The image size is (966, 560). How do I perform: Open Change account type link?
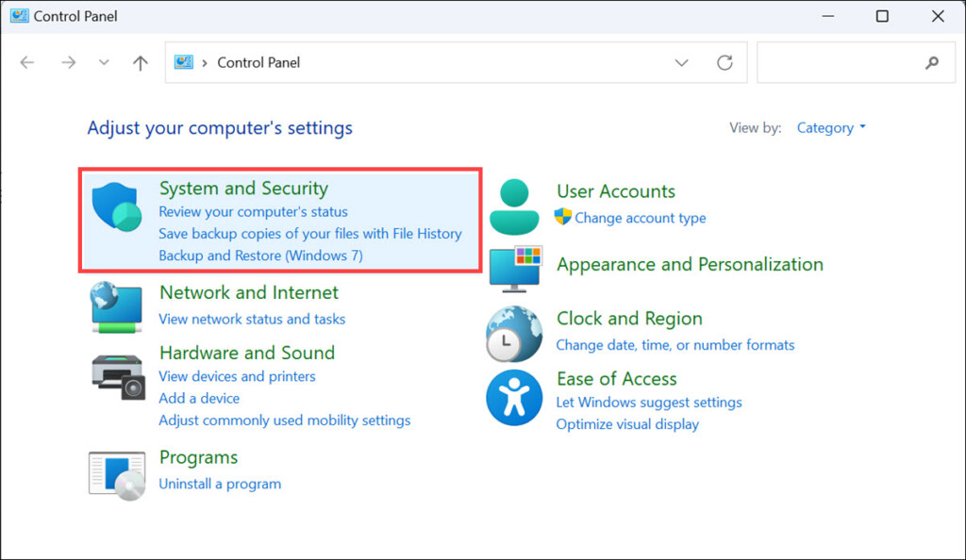[640, 218]
